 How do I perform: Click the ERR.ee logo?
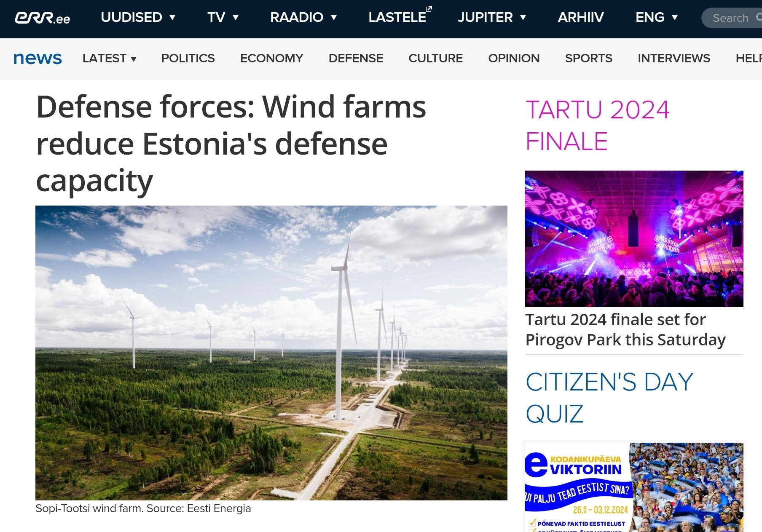43,18
